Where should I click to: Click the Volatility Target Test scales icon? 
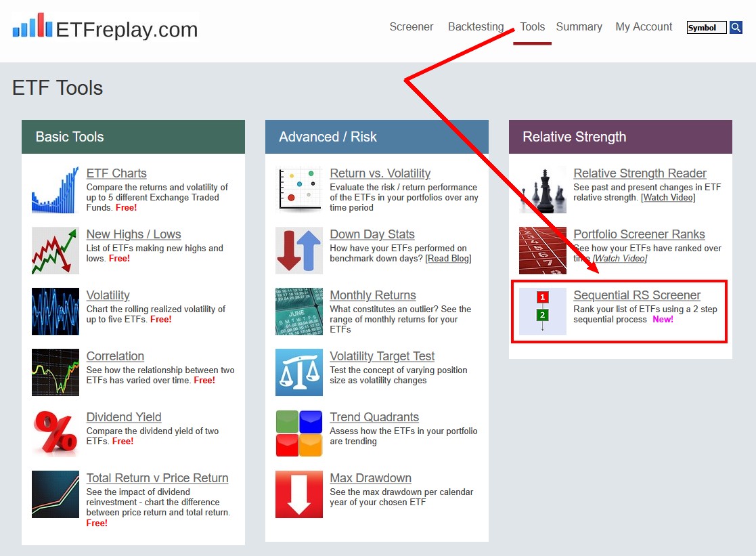click(x=299, y=372)
